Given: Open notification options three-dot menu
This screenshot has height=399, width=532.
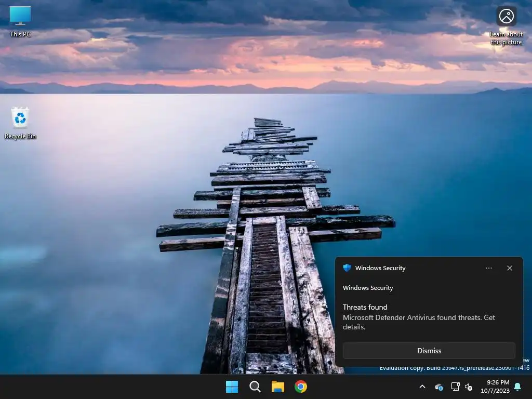Looking at the screenshot, I should [x=489, y=268].
